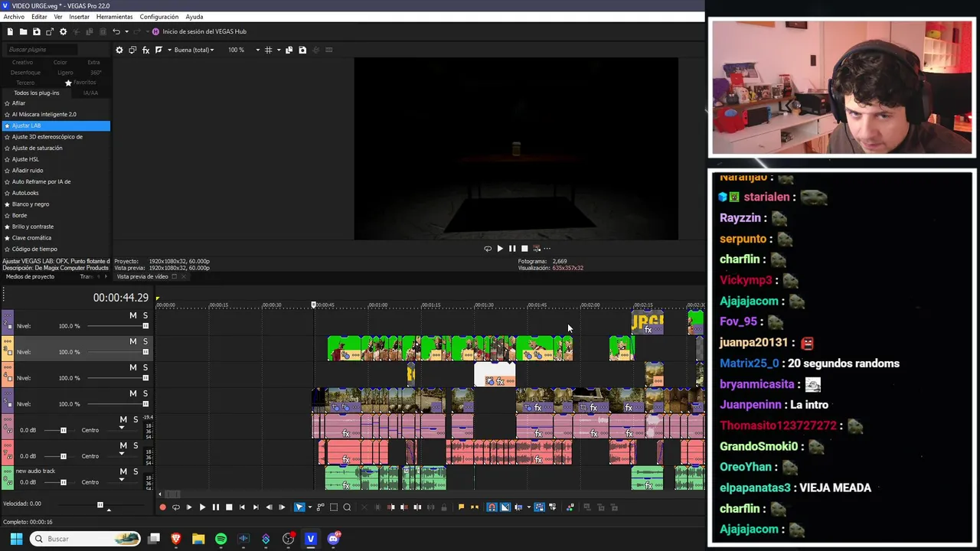Play the video preview window
The height and width of the screenshot is (551, 980).
pyautogui.click(x=500, y=249)
